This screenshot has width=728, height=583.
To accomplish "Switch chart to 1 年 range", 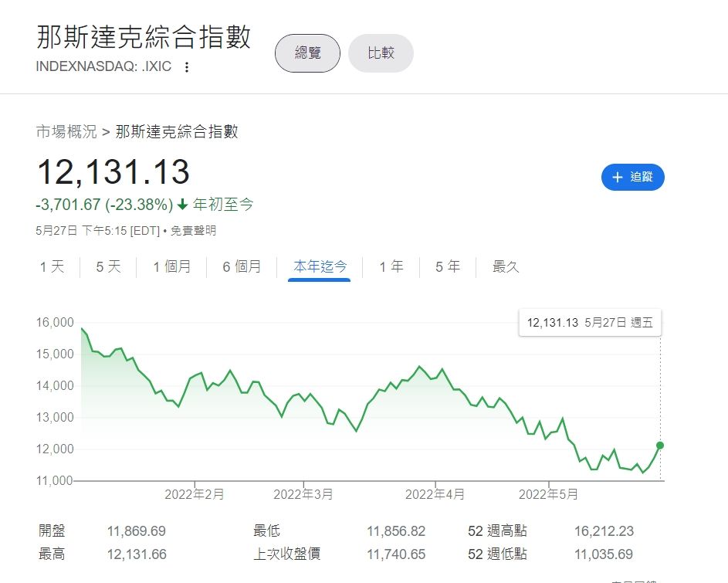I will tap(391, 267).
